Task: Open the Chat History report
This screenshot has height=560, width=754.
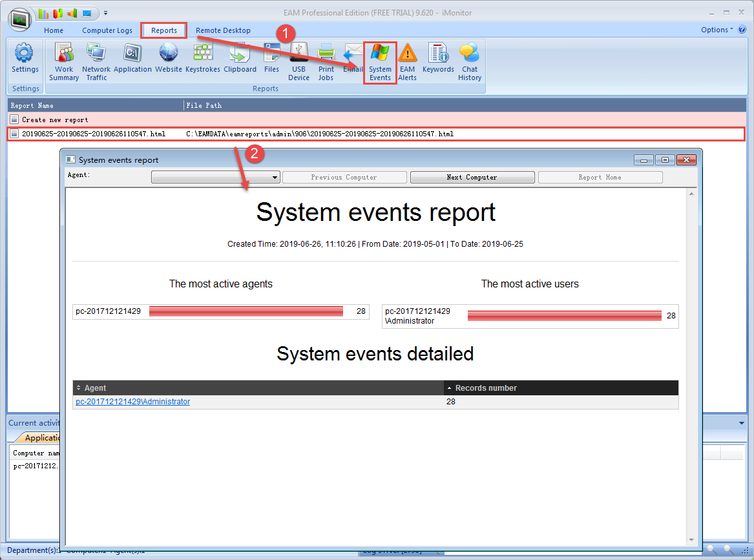Action: point(469,61)
